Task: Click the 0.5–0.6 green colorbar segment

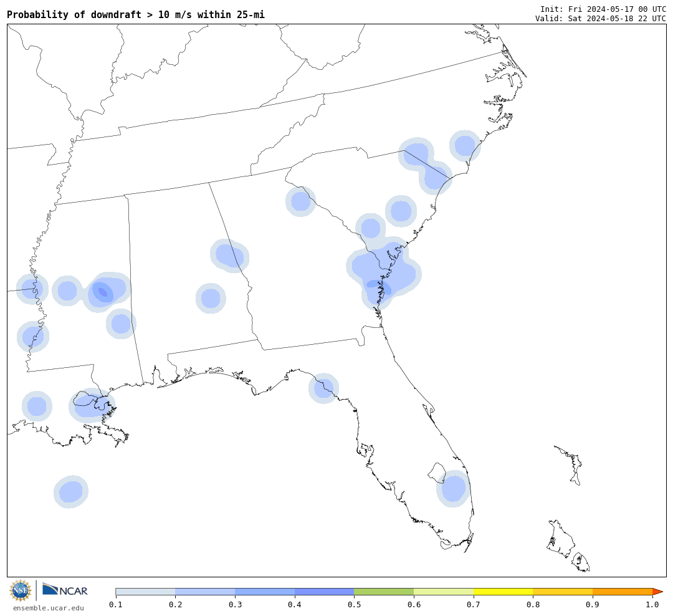Action: (384, 592)
